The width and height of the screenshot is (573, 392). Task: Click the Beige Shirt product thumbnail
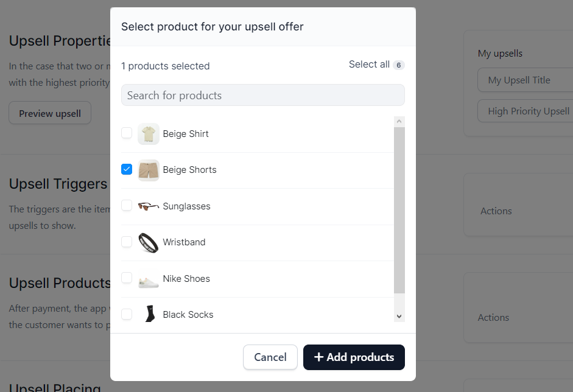tap(149, 134)
